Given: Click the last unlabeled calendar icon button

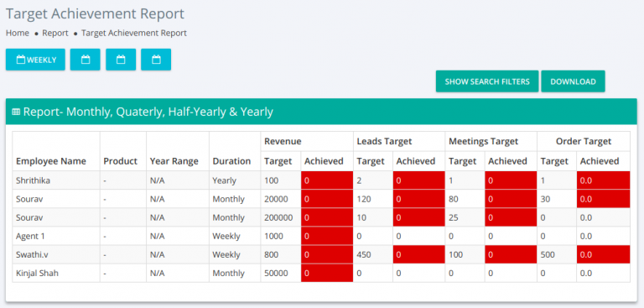Looking at the screenshot, I should (x=156, y=60).
